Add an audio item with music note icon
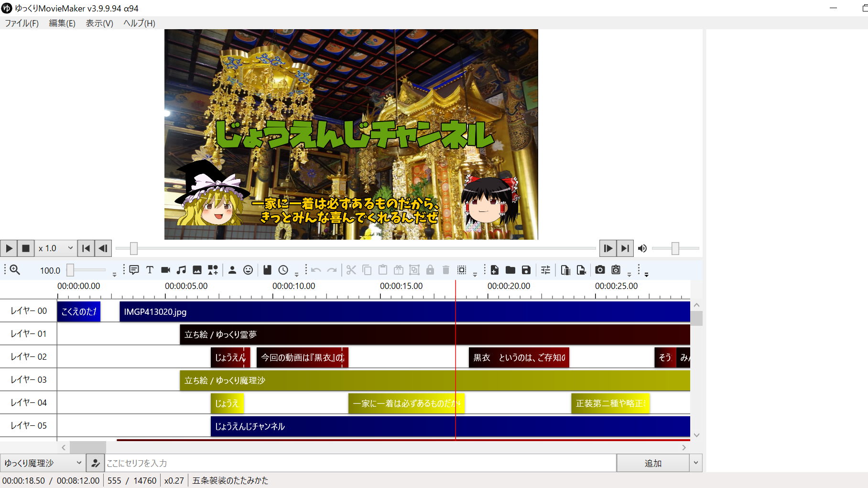Image resolution: width=868 pixels, height=488 pixels. 181,270
